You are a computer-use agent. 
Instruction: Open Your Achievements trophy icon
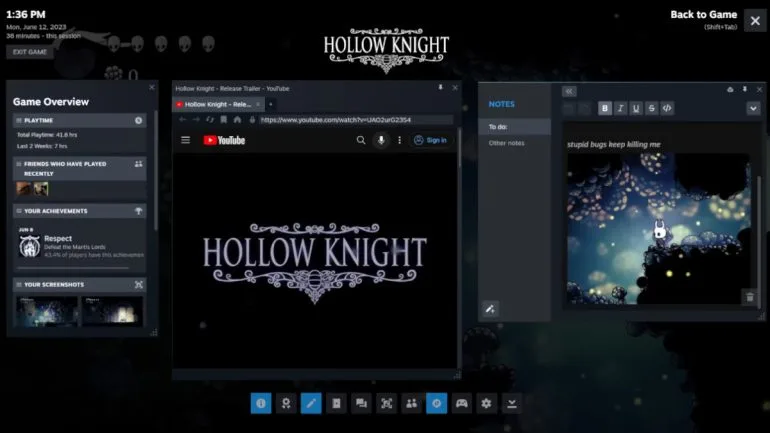click(x=138, y=211)
